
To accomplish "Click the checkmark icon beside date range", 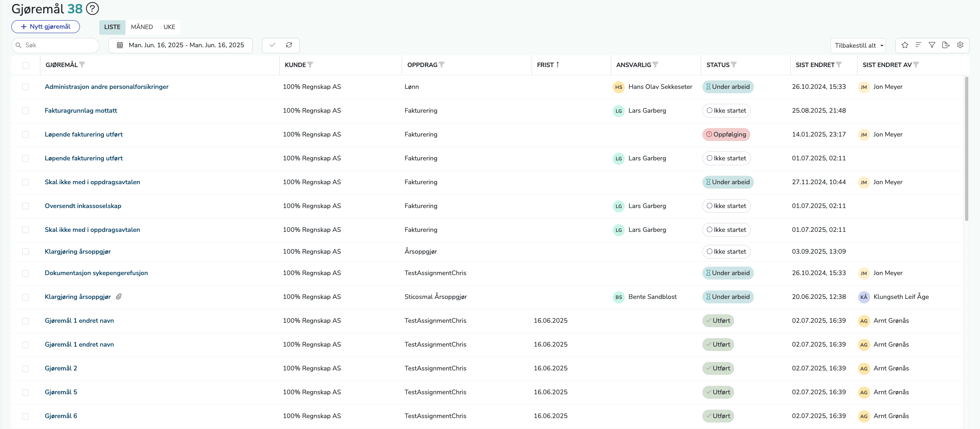I will pos(272,45).
